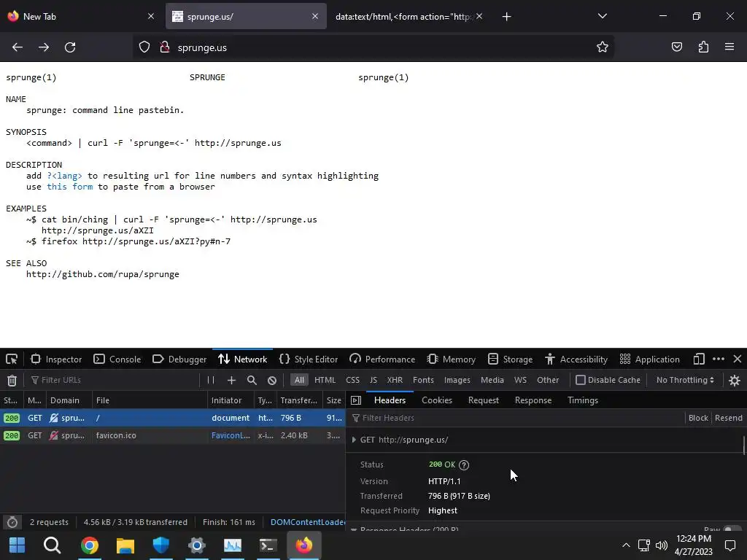The width and height of the screenshot is (747, 560).
Task: Open Windows Start menu
Action: [x=18, y=545]
